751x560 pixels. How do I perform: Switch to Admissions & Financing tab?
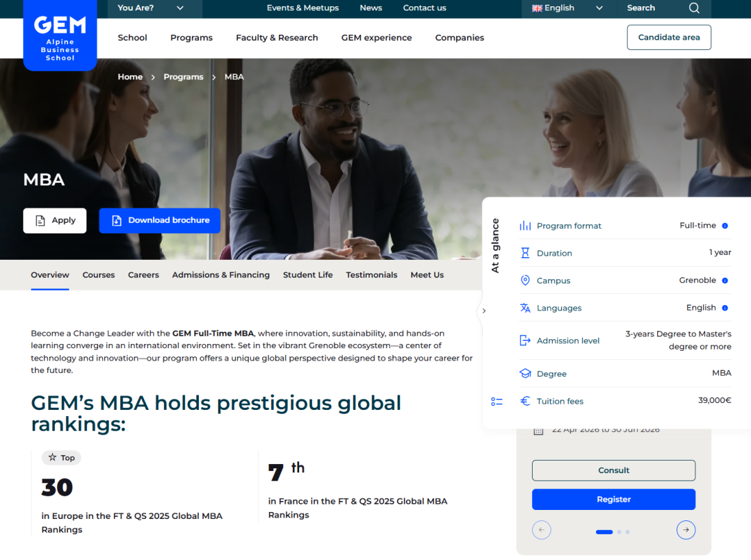click(220, 275)
